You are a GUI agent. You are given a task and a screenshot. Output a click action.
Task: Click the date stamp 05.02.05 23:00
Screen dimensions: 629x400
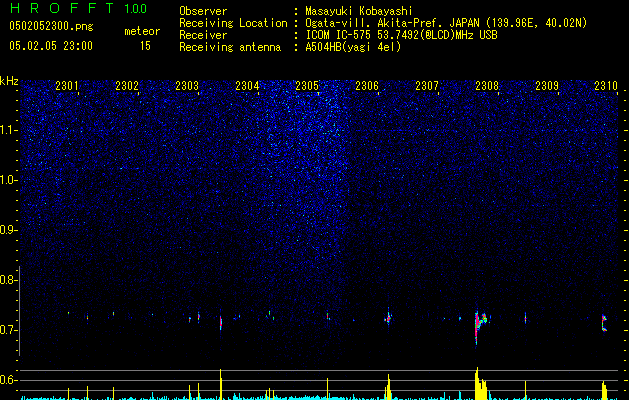coord(51,46)
